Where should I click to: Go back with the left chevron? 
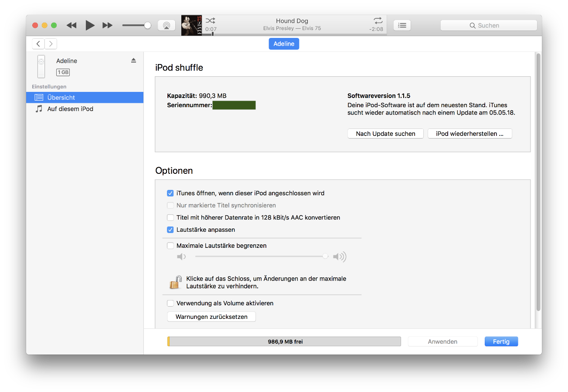[x=38, y=44]
